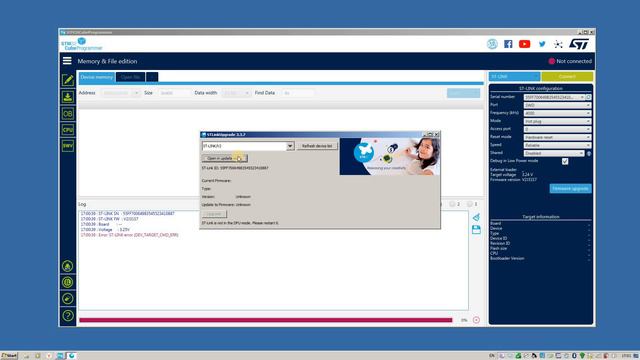Expand the Reset mode dropdown
640x360 pixels.
[557, 137]
